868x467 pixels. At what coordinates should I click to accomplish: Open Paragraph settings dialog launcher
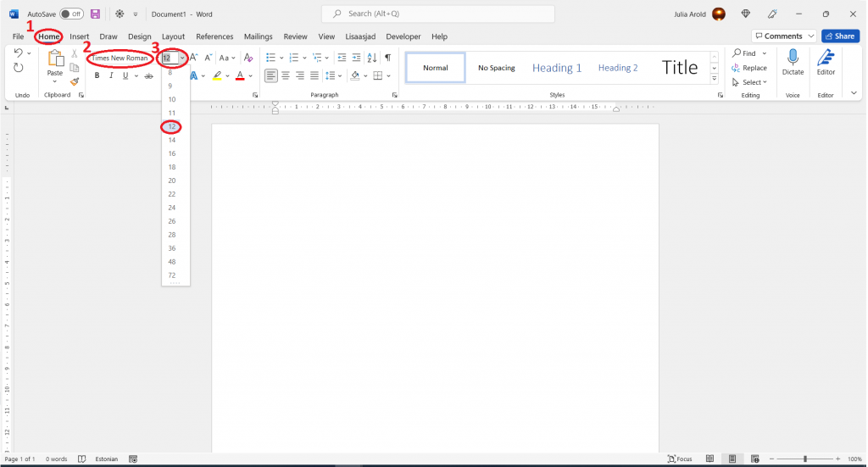(395, 95)
